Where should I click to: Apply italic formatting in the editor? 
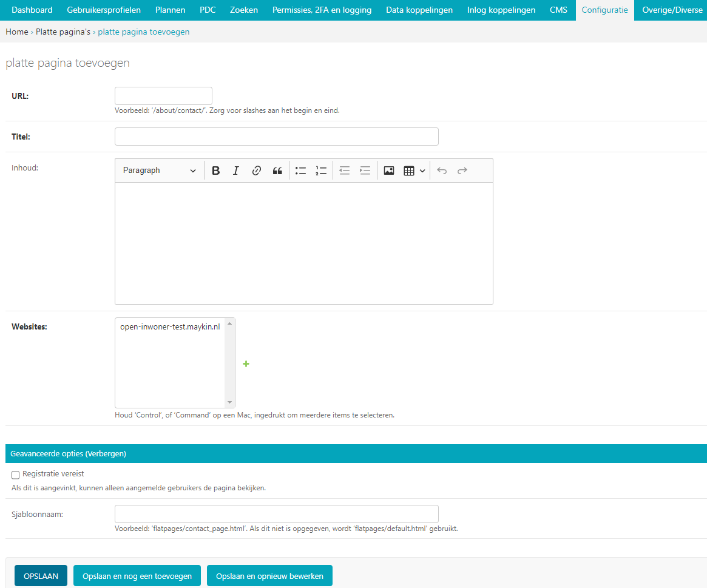point(236,171)
